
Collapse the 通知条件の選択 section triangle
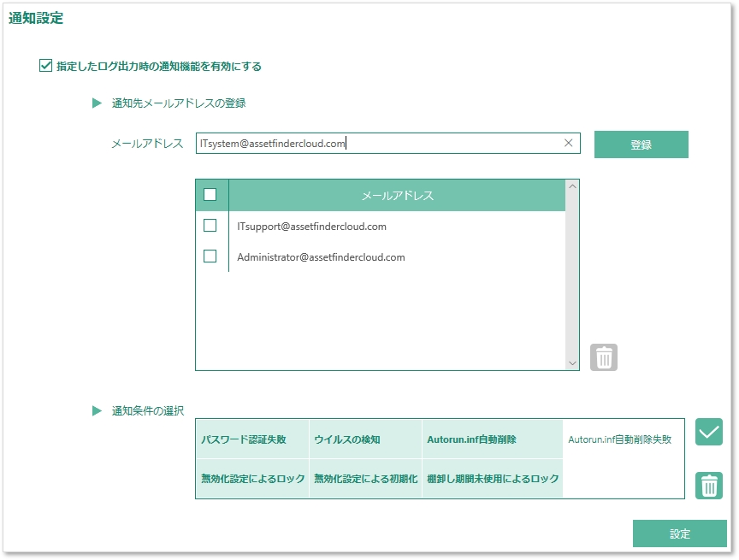click(98, 410)
